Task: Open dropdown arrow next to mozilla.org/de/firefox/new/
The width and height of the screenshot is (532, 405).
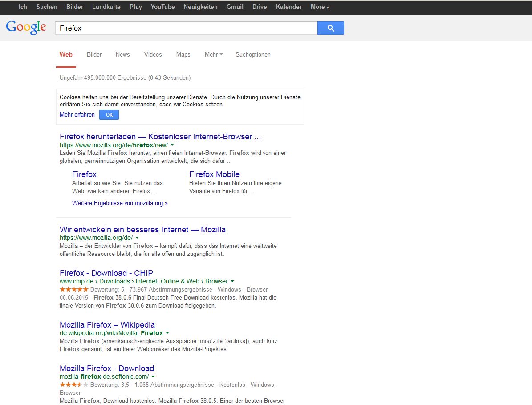Action: pyautogui.click(x=172, y=145)
